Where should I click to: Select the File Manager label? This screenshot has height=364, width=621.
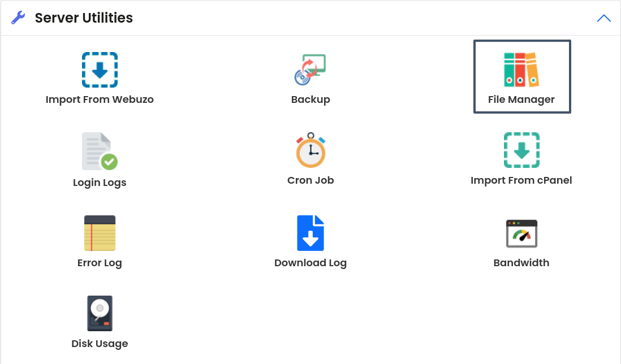521,99
